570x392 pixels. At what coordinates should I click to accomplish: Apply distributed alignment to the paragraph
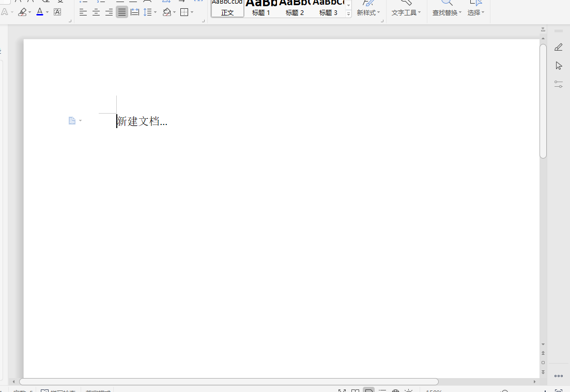coord(135,12)
